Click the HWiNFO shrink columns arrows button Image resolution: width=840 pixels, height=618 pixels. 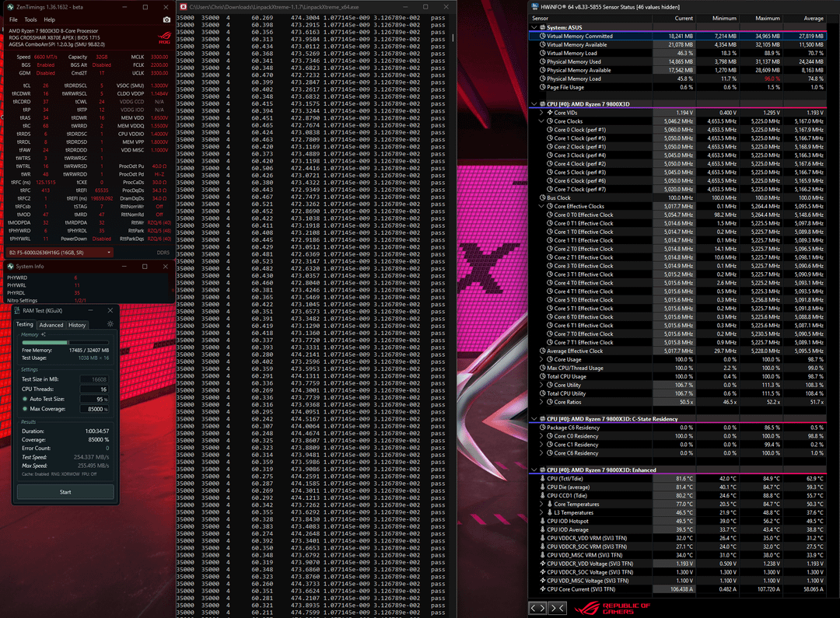557,608
